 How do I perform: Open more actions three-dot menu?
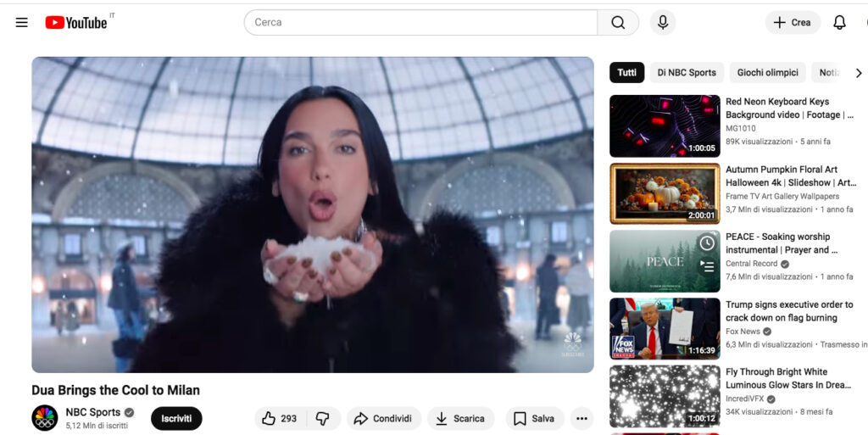click(x=581, y=418)
